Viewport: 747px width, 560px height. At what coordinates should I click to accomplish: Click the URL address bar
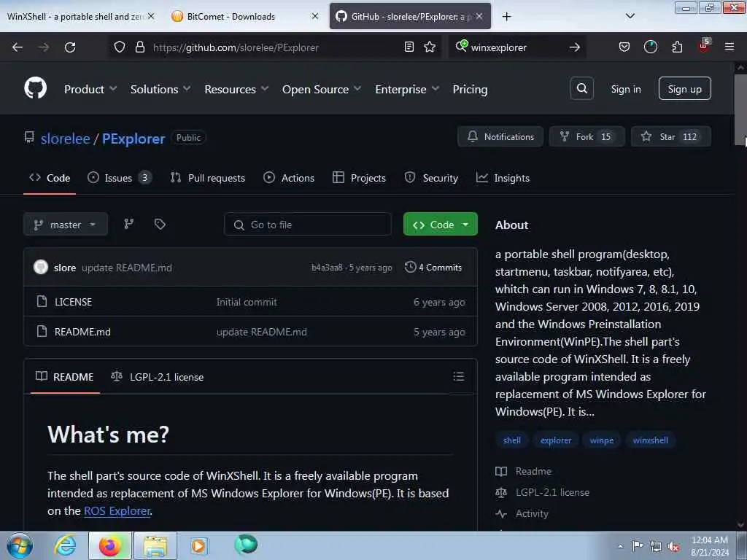coord(276,47)
